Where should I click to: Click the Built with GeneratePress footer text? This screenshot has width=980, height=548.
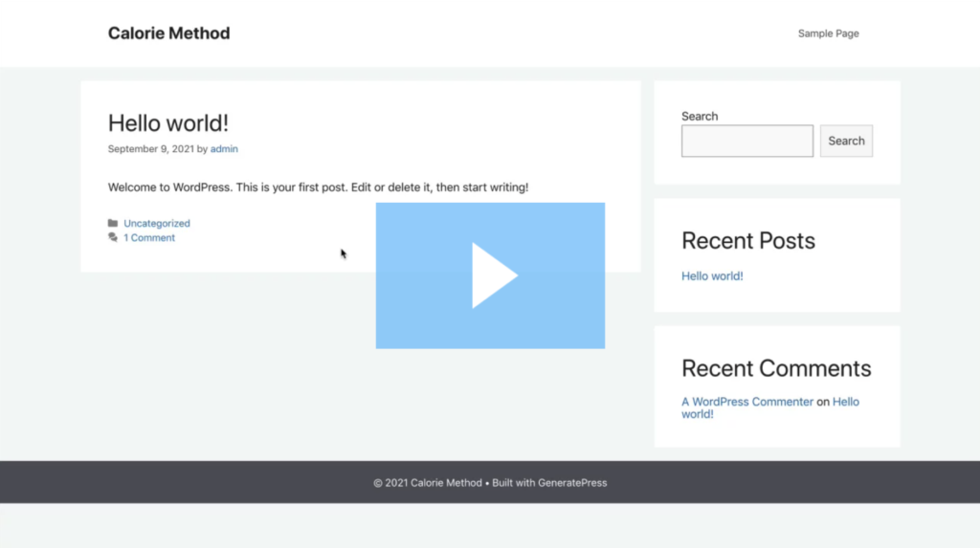[549, 482]
